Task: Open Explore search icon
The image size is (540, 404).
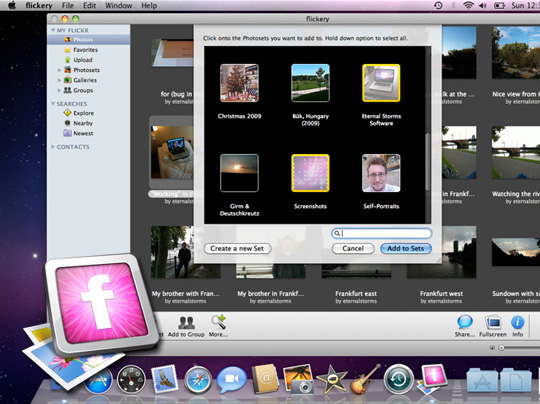Action: [x=68, y=113]
